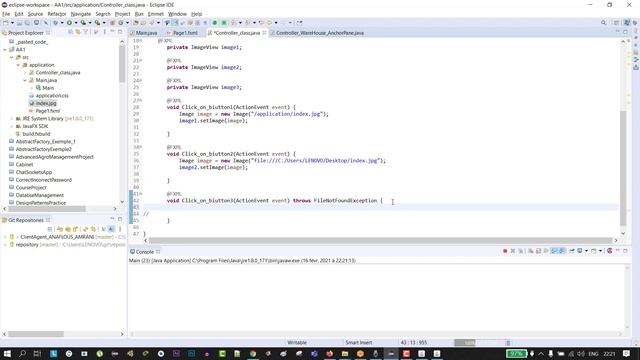
Task: Open the Open Console dropdown arrow
Action: tap(600, 251)
